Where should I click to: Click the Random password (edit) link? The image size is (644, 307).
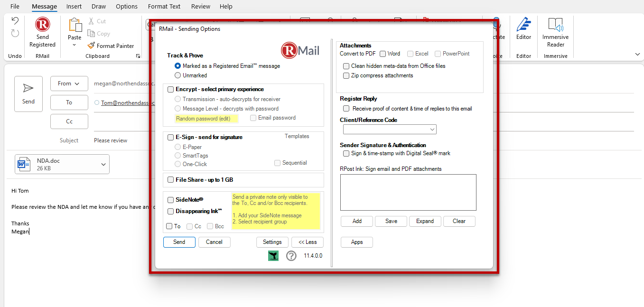click(206, 118)
